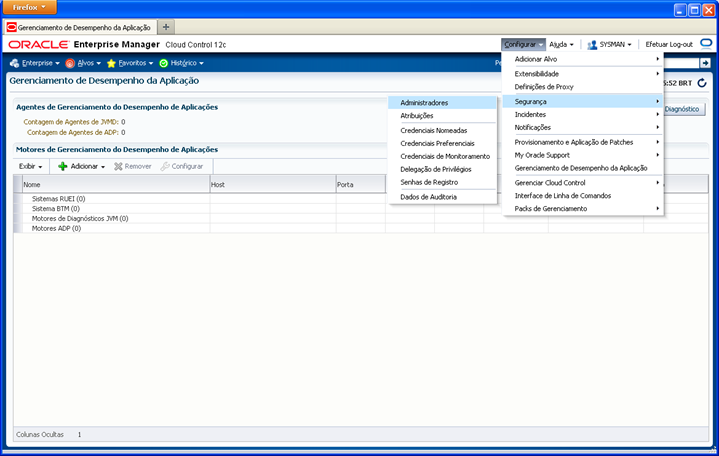The height and width of the screenshot is (456, 719).
Task: Click the Histórico clock icon
Action: tap(163, 63)
